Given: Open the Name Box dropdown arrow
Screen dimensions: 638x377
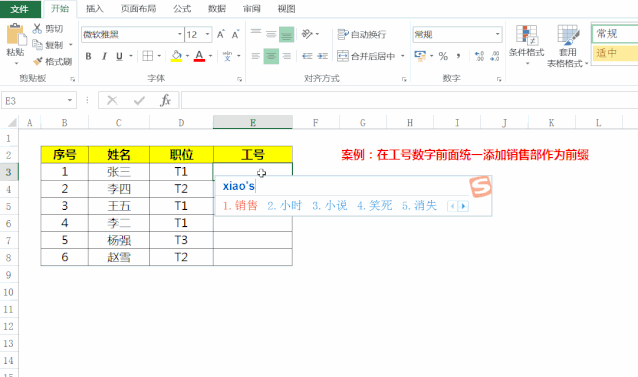Looking at the screenshot, I should (x=70, y=100).
